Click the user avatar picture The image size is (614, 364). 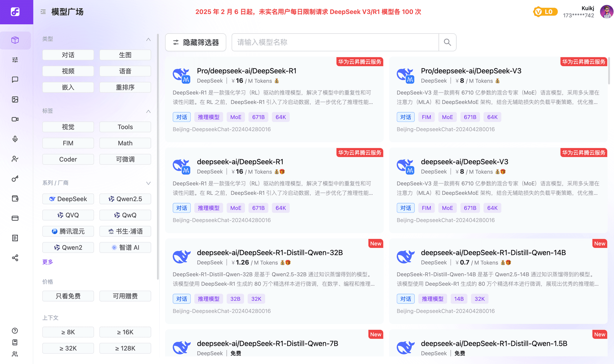click(x=606, y=12)
